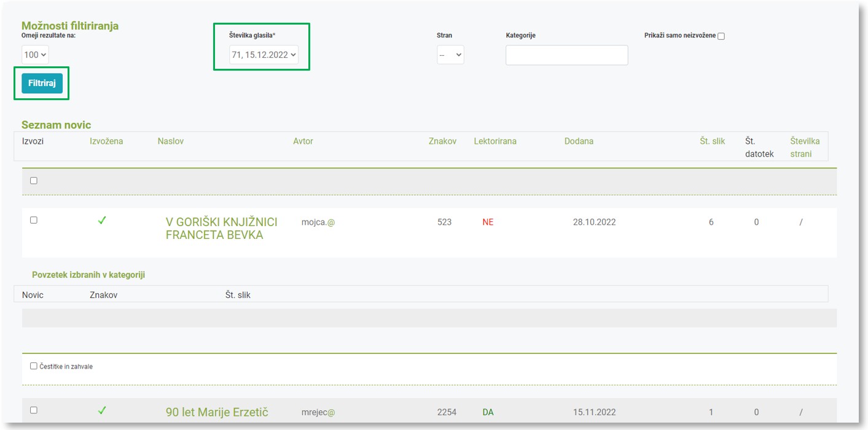Open the 90 let Marije Erzetič article

coord(217,412)
